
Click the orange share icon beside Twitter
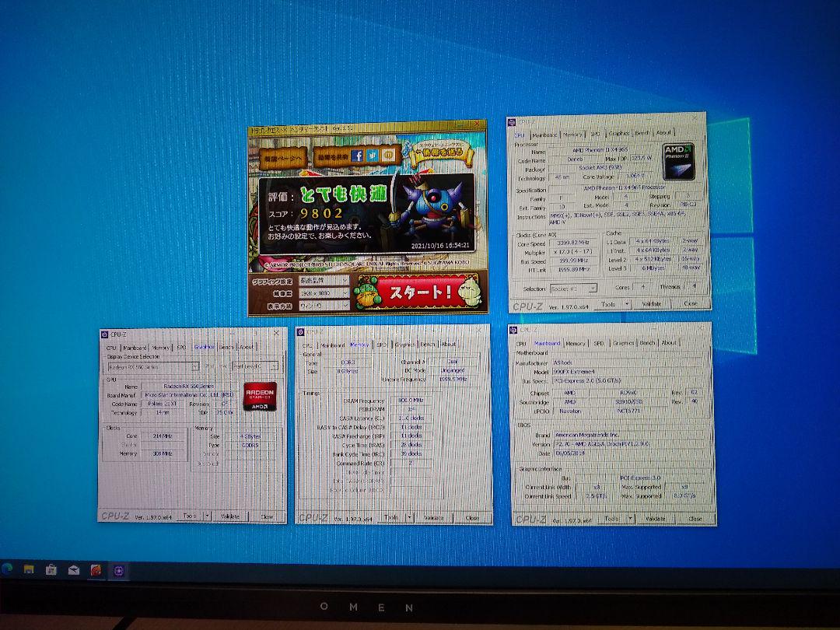coord(390,156)
